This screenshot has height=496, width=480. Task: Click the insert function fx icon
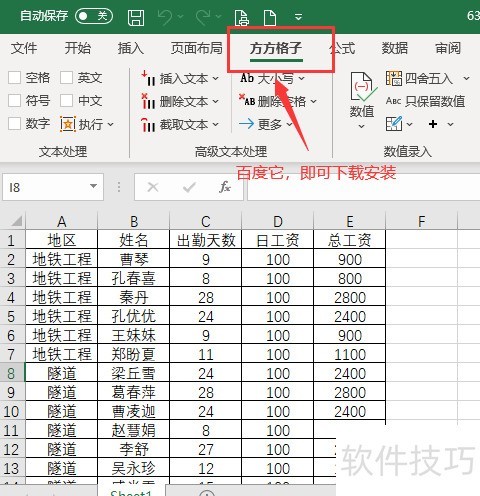tap(225, 187)
